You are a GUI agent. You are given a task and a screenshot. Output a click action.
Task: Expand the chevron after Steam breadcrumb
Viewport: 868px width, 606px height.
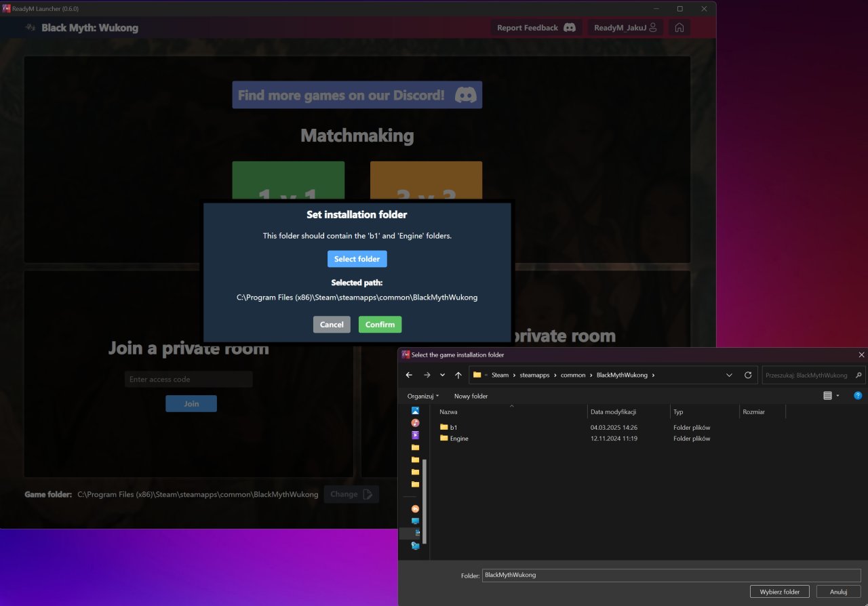pyautogui.click(x=514, y=375)
